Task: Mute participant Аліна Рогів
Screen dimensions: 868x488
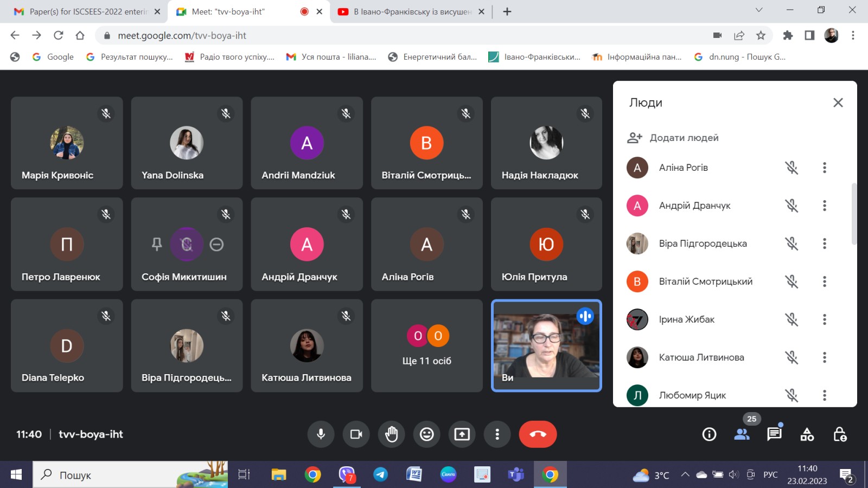Action: coord(792,168)
